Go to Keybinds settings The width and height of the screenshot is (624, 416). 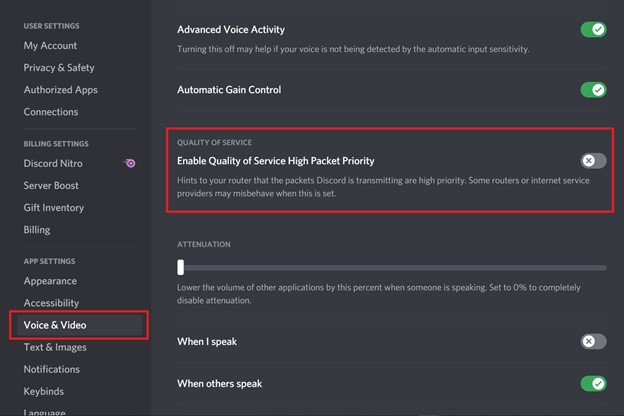[44, 391]
